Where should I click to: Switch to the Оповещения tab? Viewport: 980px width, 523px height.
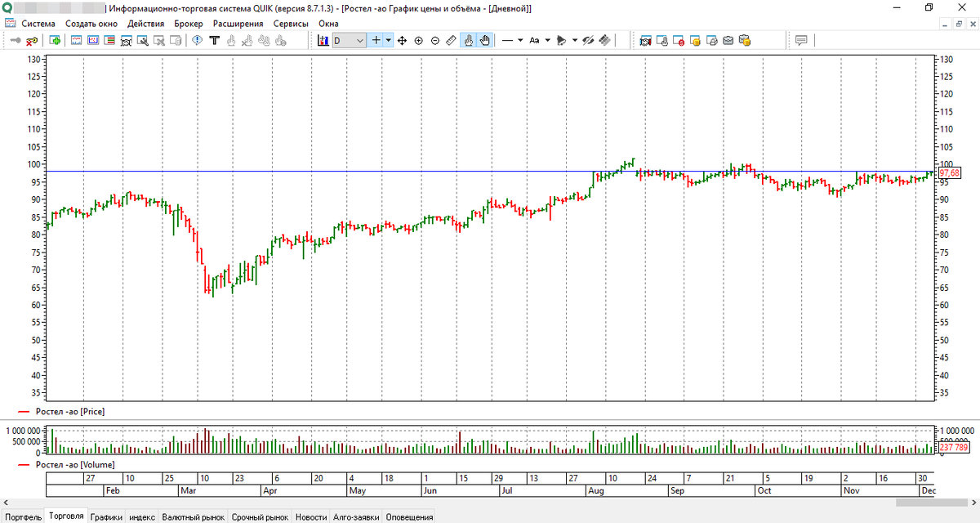409,517
